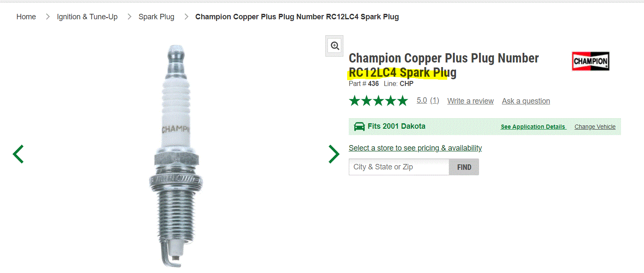View See Application Details
This screenshot has height=273, width=644.
tap(533, 127)
